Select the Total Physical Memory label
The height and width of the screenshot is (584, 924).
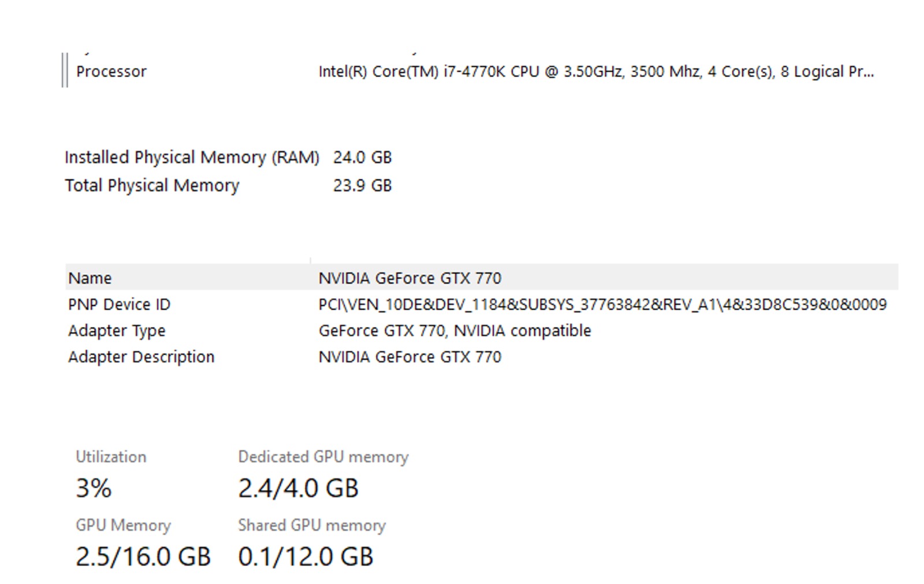pos(152,185)
